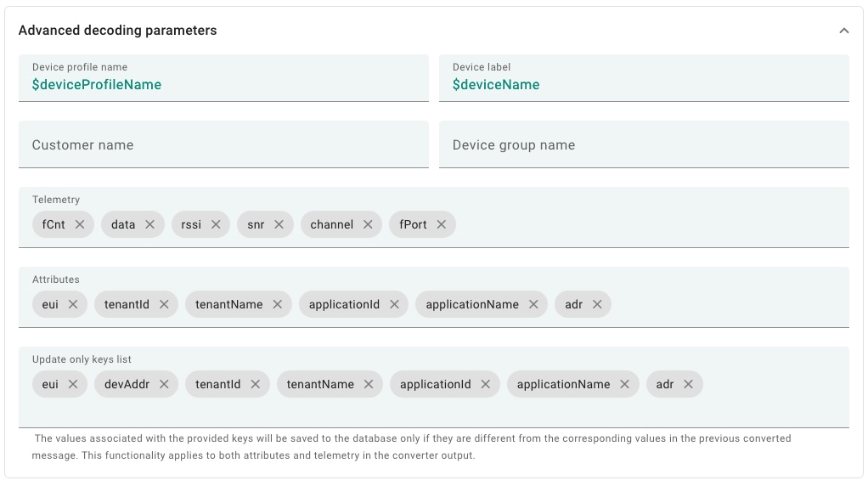This screenshot has width=868, height=486.
Task: Edit the Device profile name field
Action: (x=223, y=84)
